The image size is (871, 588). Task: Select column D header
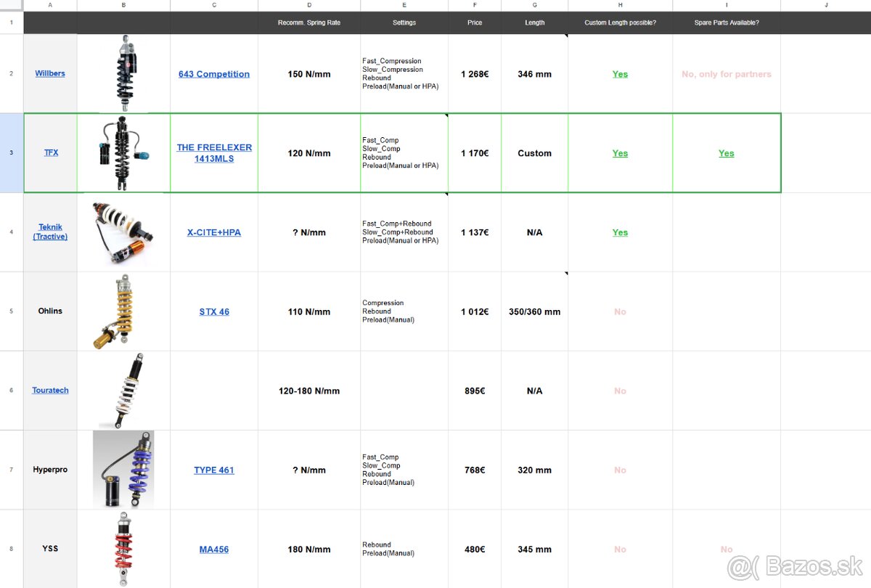pos(309,5)
